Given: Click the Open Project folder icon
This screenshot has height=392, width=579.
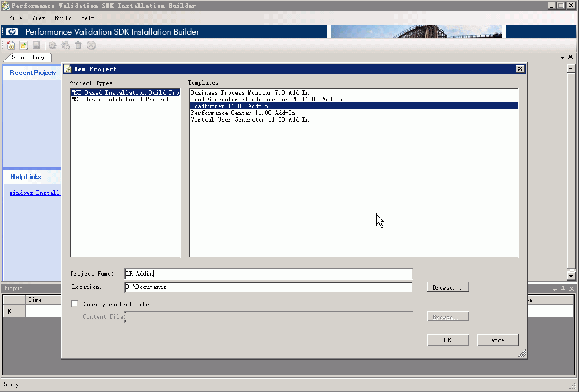Looking at the screenshot, I should pos(24,45).
